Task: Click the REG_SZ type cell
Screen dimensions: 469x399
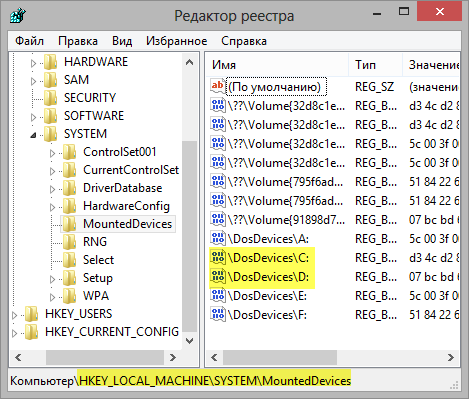Action: click(x=375, y=87)
